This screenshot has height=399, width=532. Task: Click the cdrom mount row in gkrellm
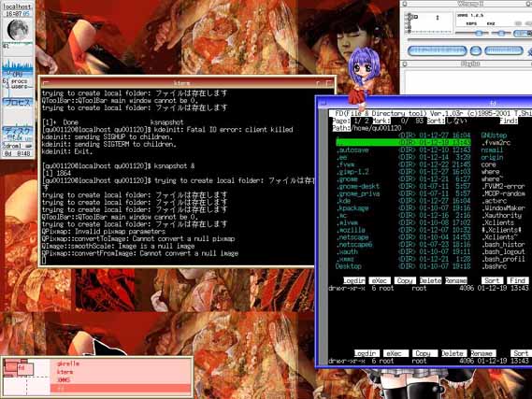18,146
